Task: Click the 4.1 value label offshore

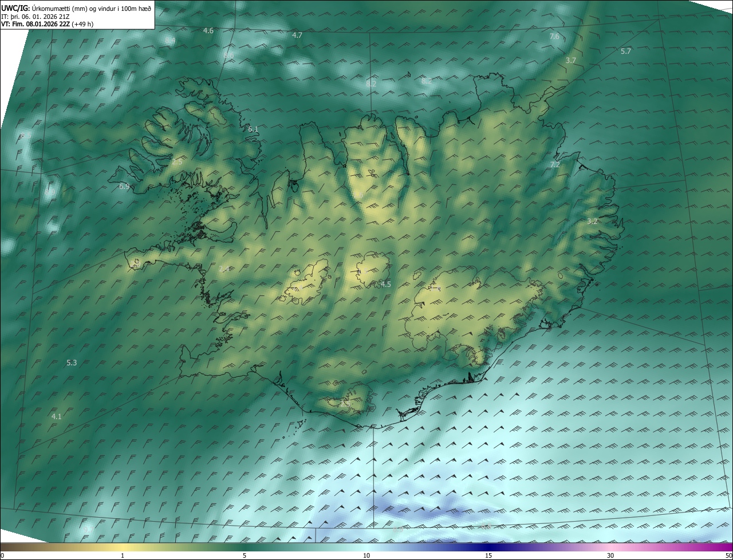Action: pyautogui.click(x=56, y=416)
